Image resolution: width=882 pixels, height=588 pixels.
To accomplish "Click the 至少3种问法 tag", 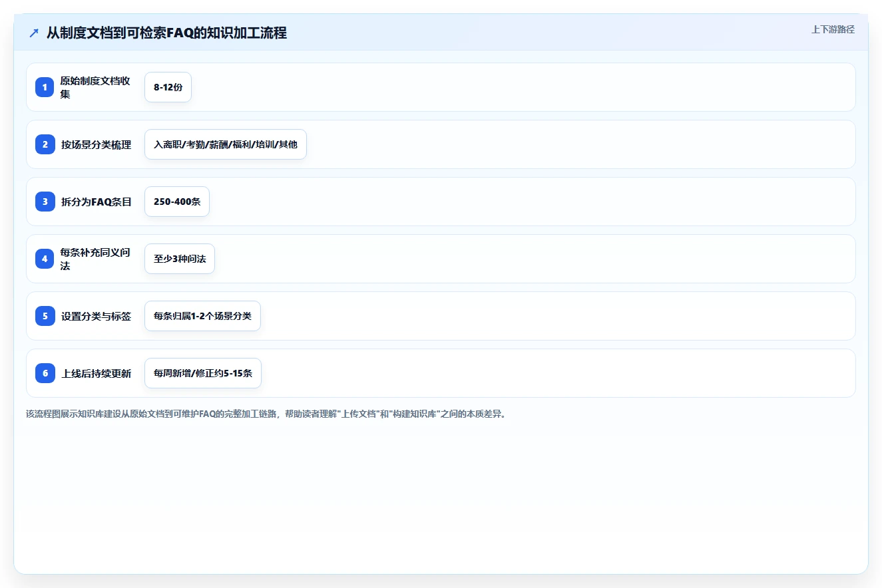I will click(x=180, y=259).
